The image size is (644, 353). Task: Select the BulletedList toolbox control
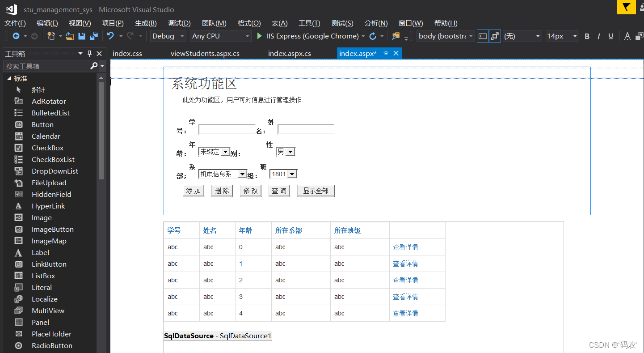[51, 113]
